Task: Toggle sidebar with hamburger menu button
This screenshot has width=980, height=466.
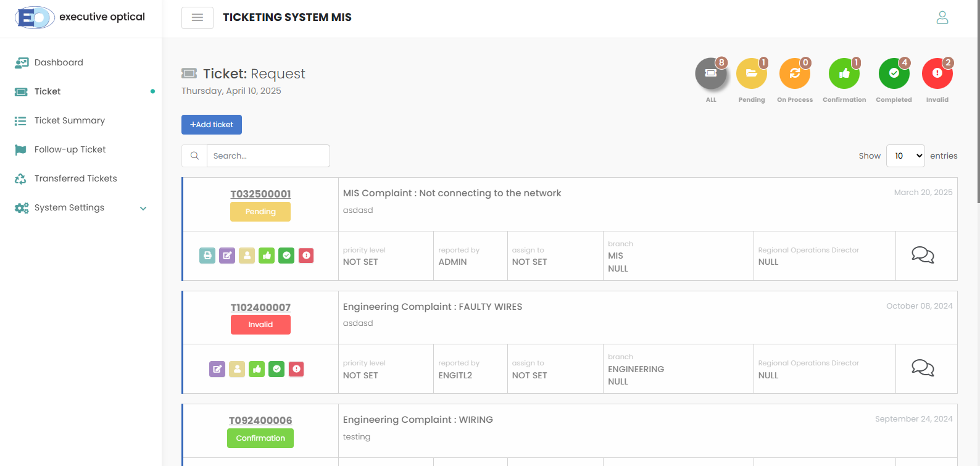Action: coord(197,18)
